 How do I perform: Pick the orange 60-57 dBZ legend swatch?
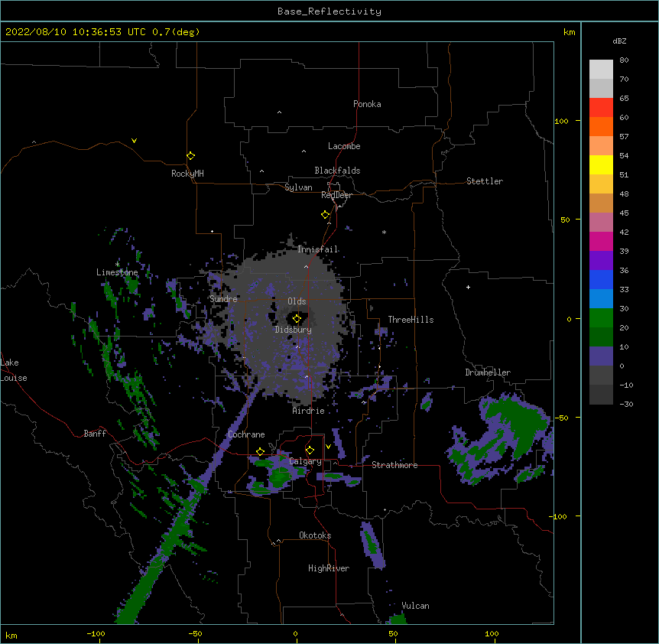601,126
